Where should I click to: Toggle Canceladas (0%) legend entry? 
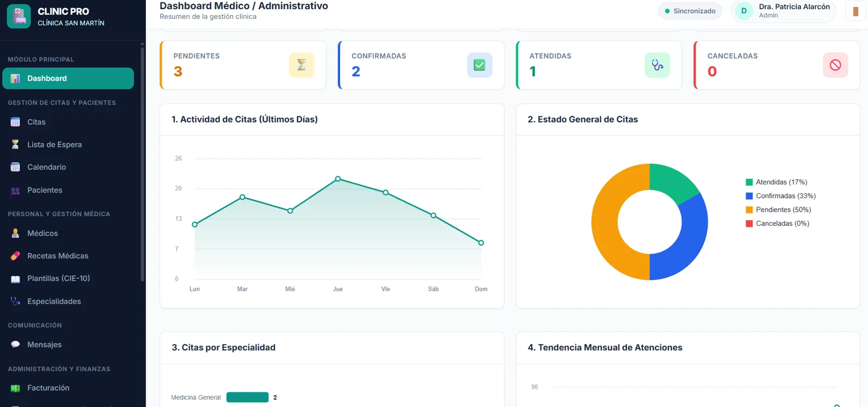click(777, 224)
